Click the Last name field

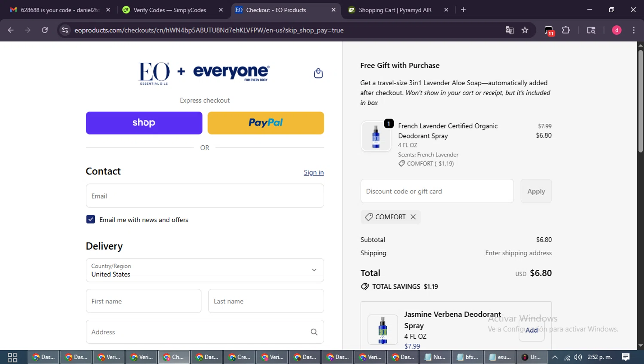(x=266, y=301)
